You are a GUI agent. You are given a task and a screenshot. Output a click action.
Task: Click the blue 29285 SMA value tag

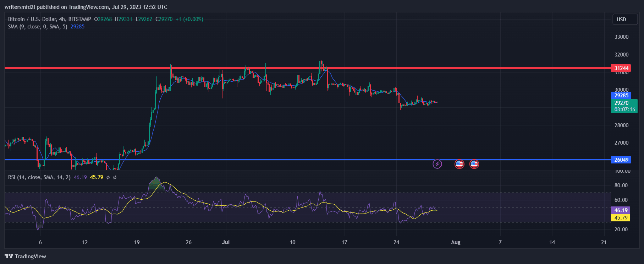pyautogui.click(x=621, y=96)
